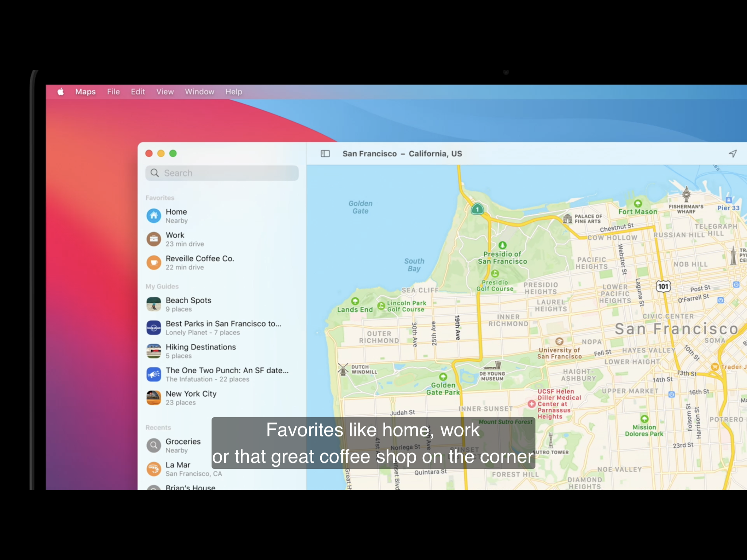Image resolution: width=747 pixels, height=560 pixels.
Task: Open the Beach Spots guide thumbnail
Action: click(154, 304)
